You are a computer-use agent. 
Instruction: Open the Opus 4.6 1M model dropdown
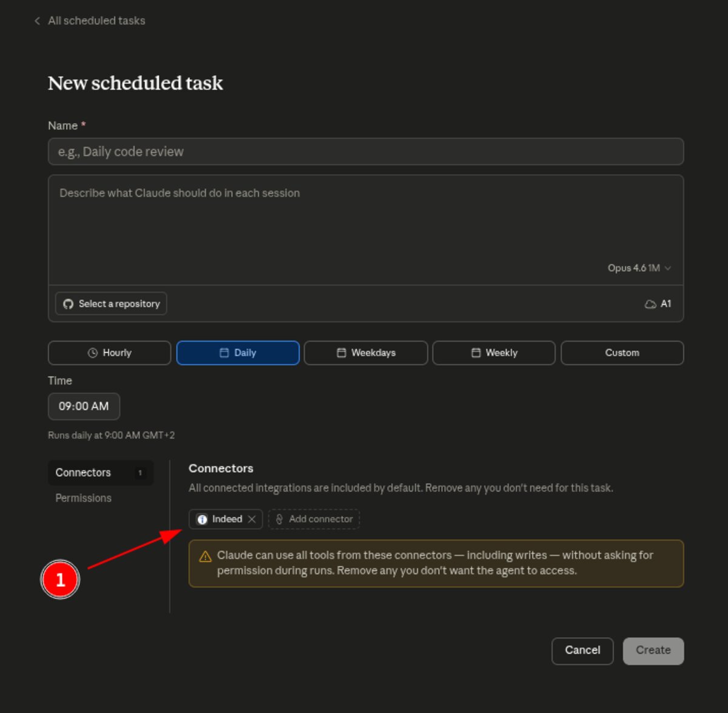[x=639, y=268]
